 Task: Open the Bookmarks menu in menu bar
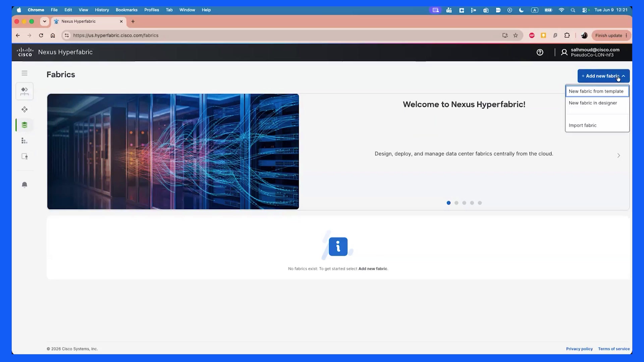point(126,10)
